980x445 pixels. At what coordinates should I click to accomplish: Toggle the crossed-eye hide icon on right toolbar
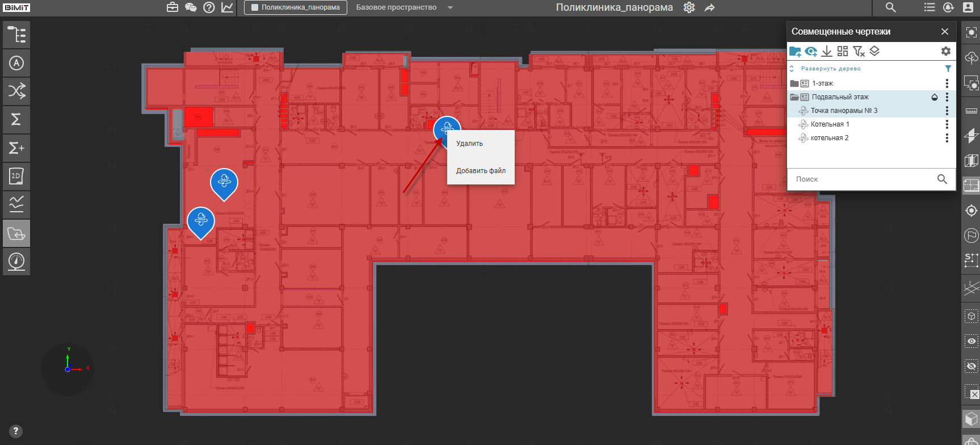click(971, 366)
